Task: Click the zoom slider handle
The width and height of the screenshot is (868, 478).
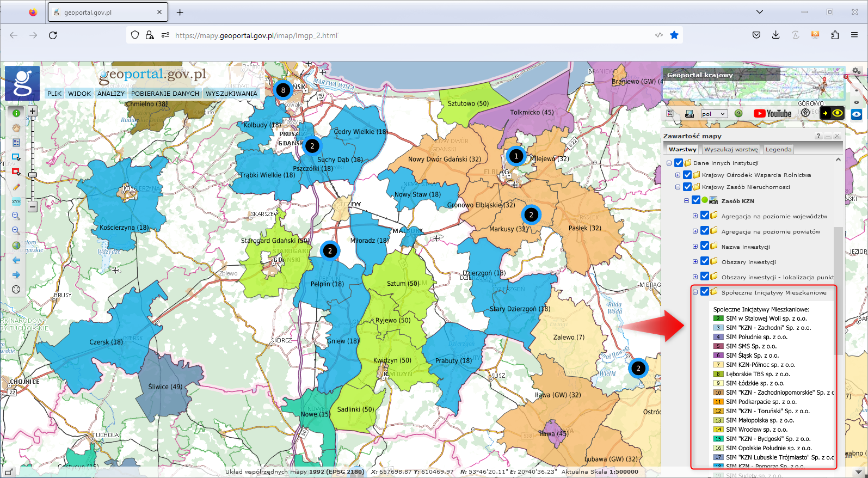Action: tap(33, 175)
